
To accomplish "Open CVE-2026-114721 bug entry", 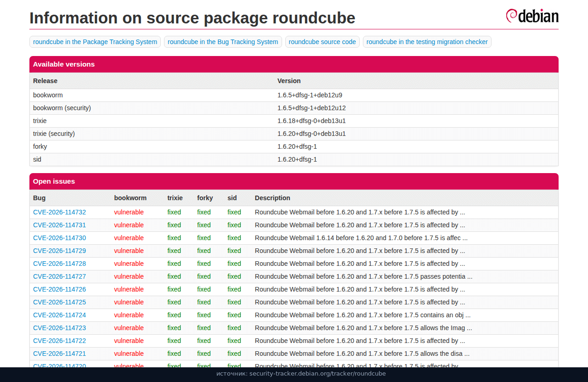I will pyautogui.click(x=59, y=354).
